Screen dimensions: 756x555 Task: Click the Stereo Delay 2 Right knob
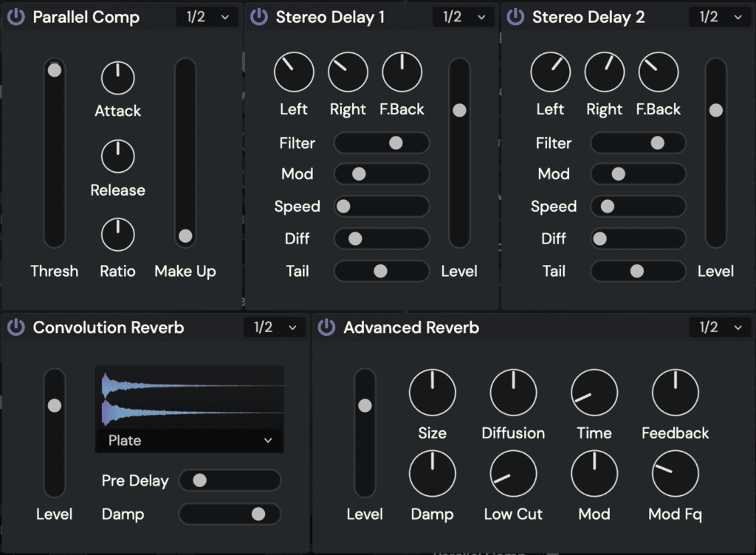[x=605, y=72]
